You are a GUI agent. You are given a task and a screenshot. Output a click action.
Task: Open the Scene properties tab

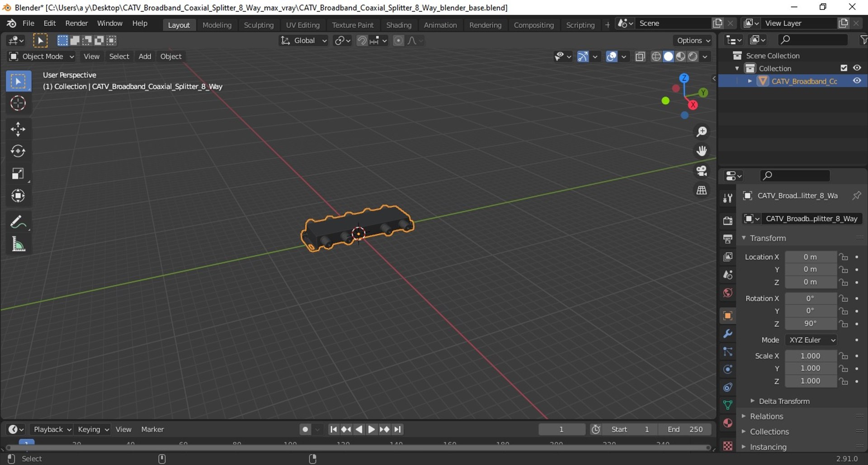tap(727, 275)
